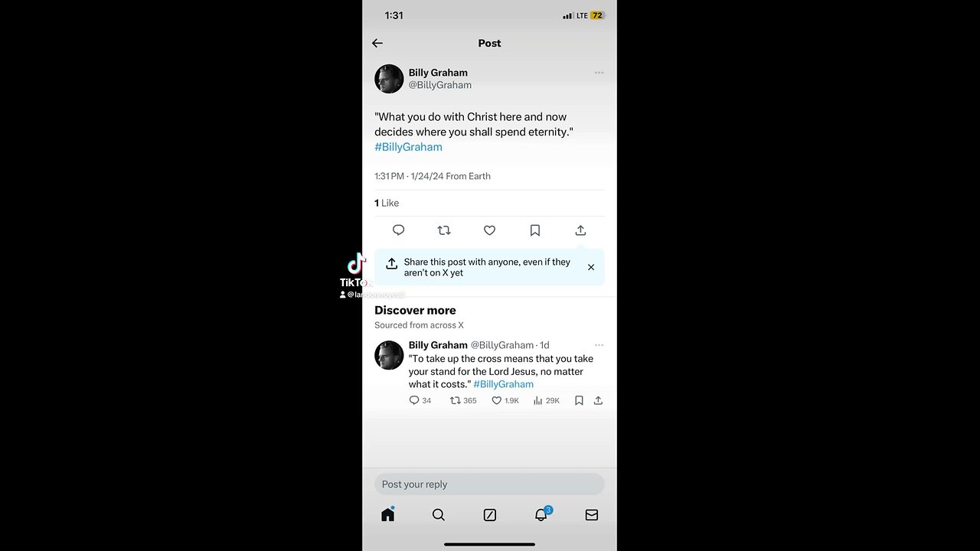
Task: Open Notifications bell with badge 3
Action: pos(541,514)
